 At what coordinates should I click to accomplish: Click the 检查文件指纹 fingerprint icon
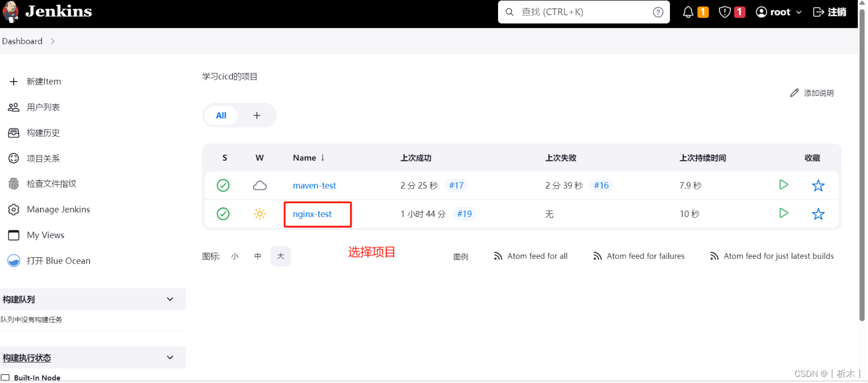pos(14,184)
